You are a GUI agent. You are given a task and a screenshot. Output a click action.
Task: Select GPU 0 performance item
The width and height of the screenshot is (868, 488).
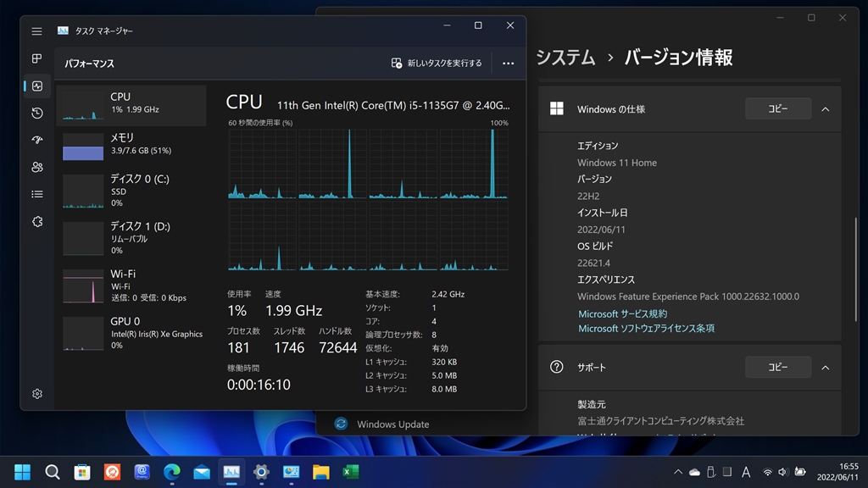[x=131, y=333]
